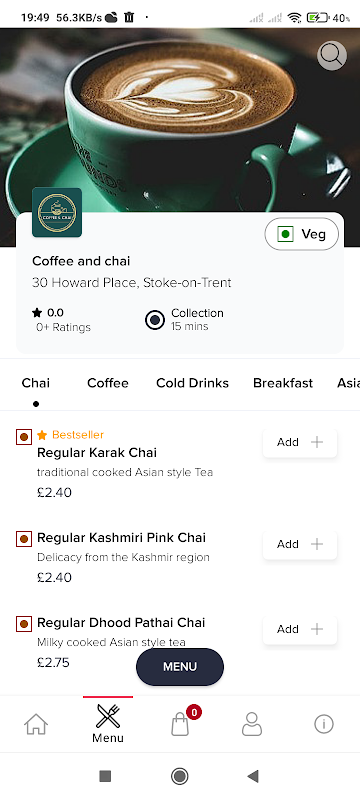Open the profile person icon

click(252, 724)
